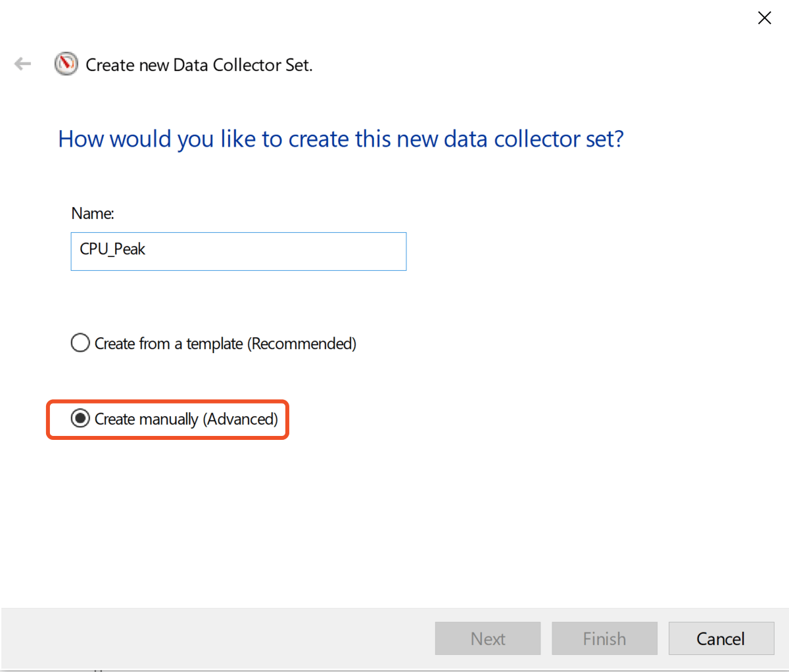Click the blue "How would you like" heading

(341, 139)
